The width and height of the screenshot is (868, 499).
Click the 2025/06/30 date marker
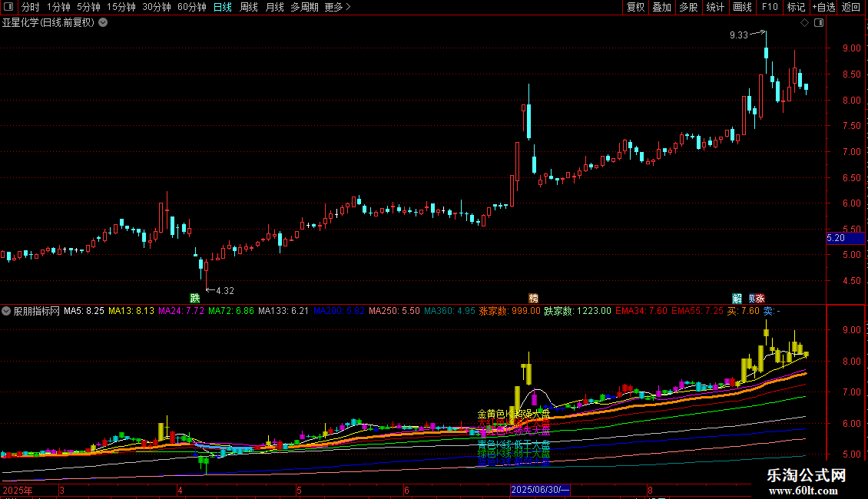pos(540,490)
